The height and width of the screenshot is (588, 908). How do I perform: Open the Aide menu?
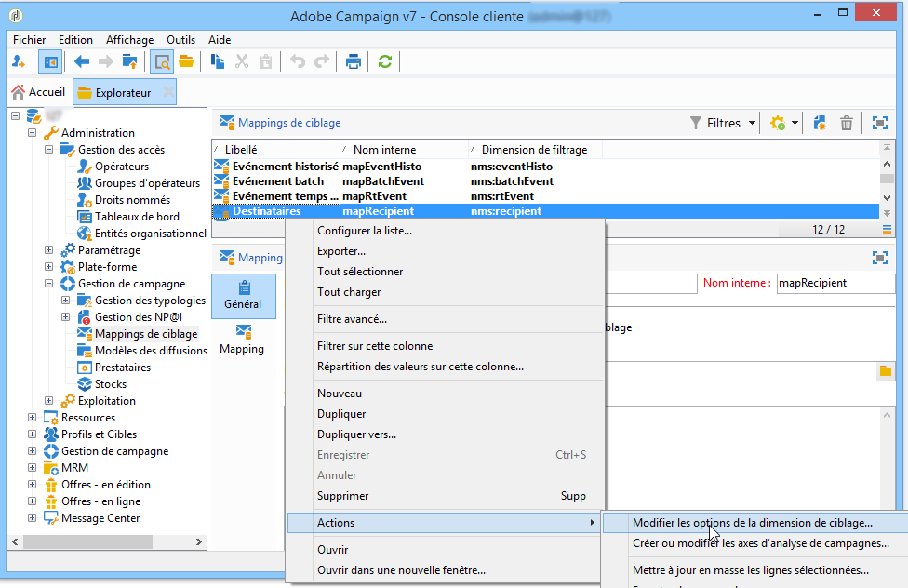click(220, 39)
